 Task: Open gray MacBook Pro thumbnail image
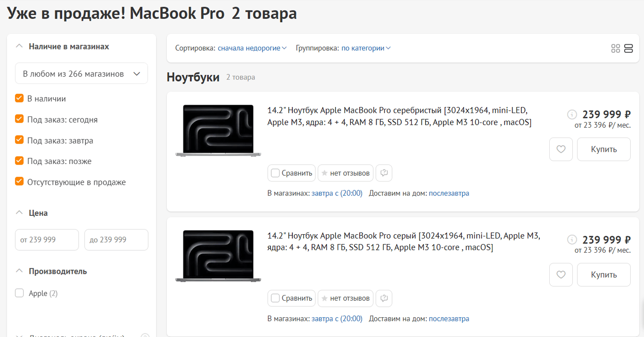pos(218,256)
